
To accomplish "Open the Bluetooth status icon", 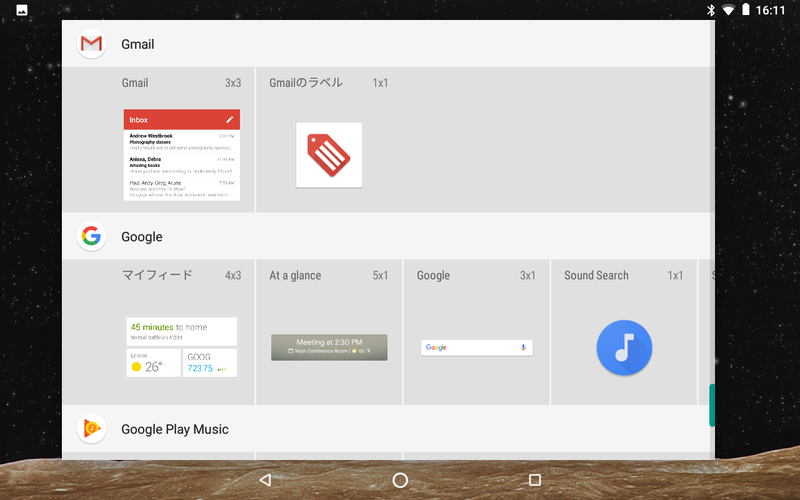I will click(711, 10).
